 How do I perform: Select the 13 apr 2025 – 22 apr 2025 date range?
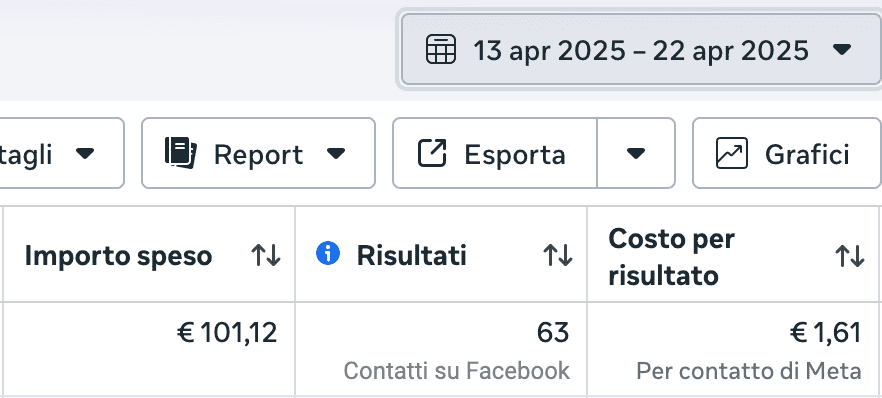click(641, 50)
